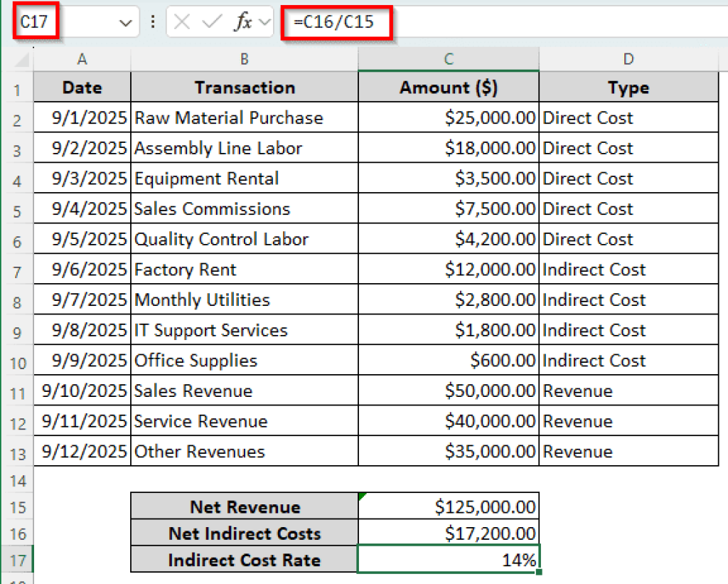Click the Cancel (X) icon beside the formula bar
Screen dimensions: 728x584
coord(181,21)
